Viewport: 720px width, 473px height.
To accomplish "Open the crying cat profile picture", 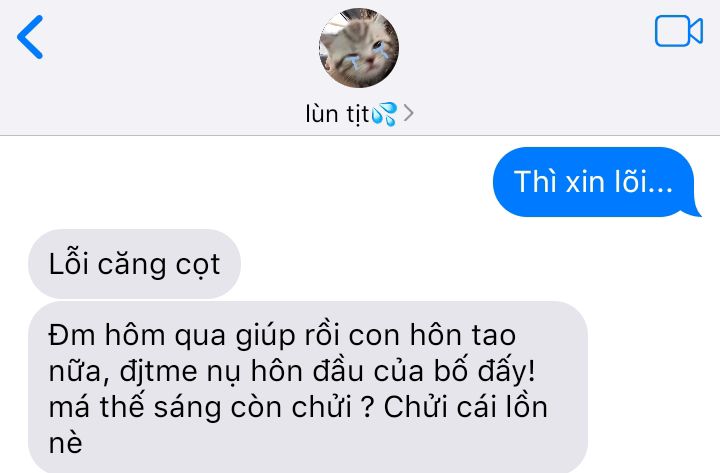I will pyautogui.click(x=359, y=48).
